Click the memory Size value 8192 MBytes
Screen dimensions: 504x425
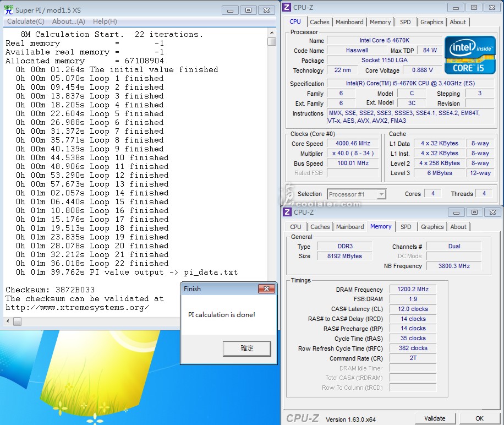click(344, 256)
